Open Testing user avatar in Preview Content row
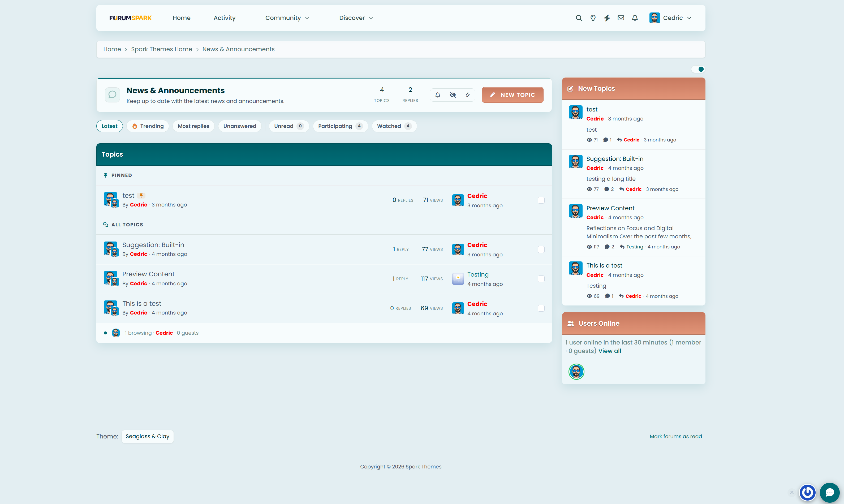Image resolution: width=844 pixels, height=504 pixels. click(x=458, y=279)
